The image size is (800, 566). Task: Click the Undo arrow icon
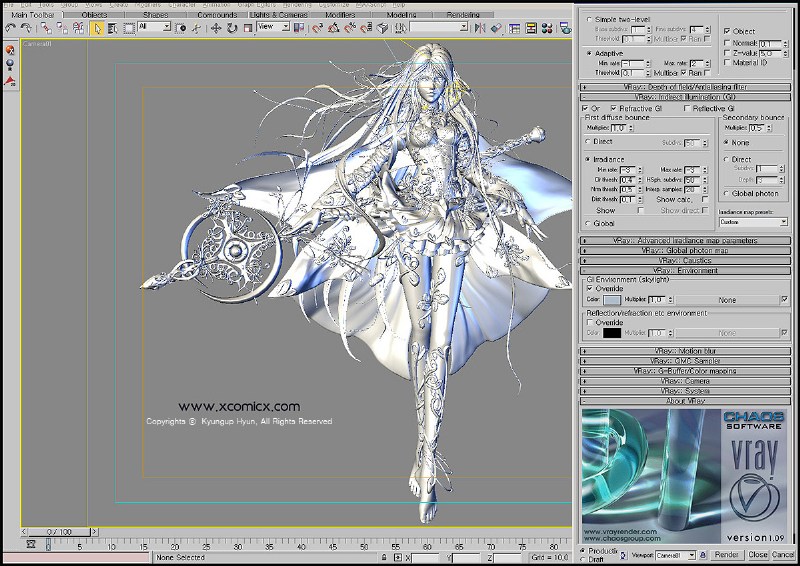(x=10, y=28)
